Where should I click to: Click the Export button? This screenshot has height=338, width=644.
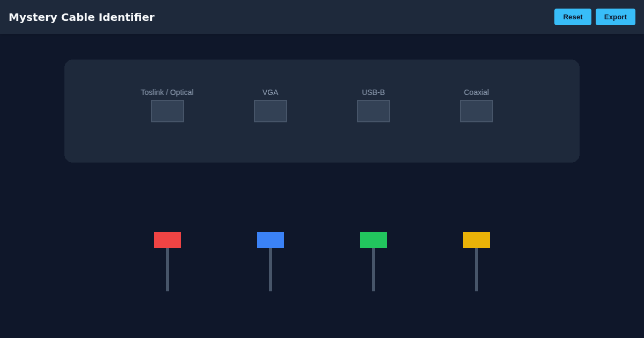click(x=616, y=17)
